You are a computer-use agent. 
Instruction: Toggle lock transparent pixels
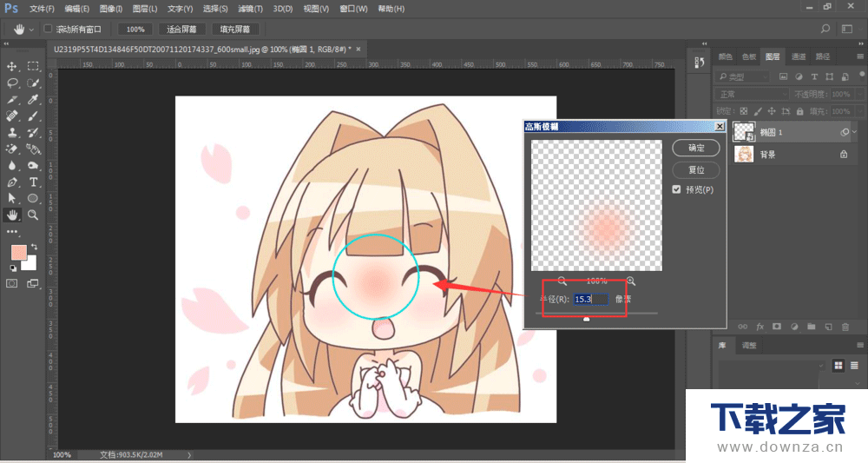click(744, 111)
